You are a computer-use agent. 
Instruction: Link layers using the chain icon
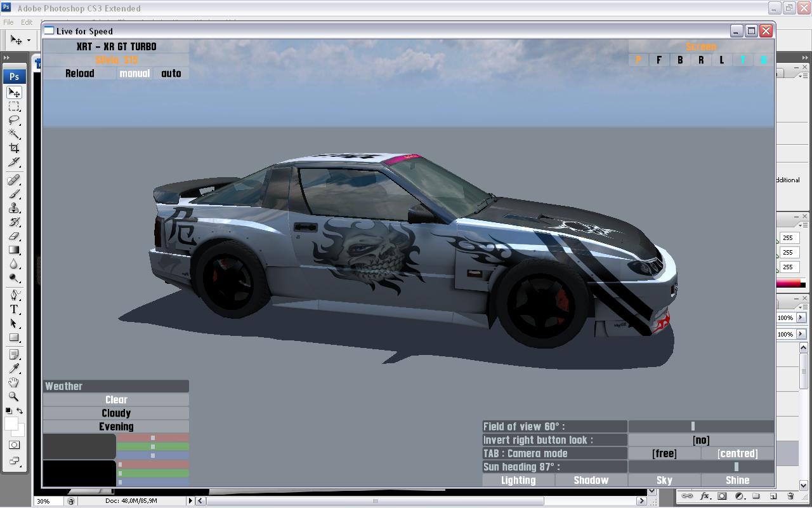coord(687,496)
